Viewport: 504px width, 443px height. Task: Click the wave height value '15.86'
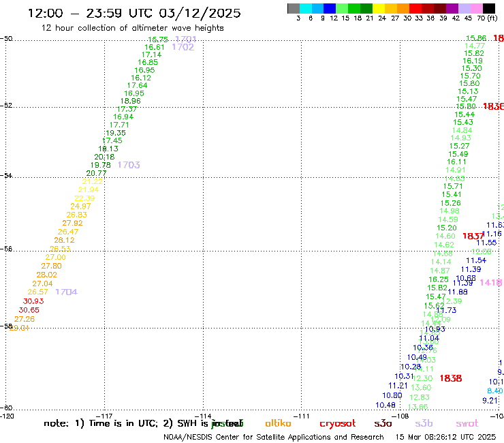[476, 38]
